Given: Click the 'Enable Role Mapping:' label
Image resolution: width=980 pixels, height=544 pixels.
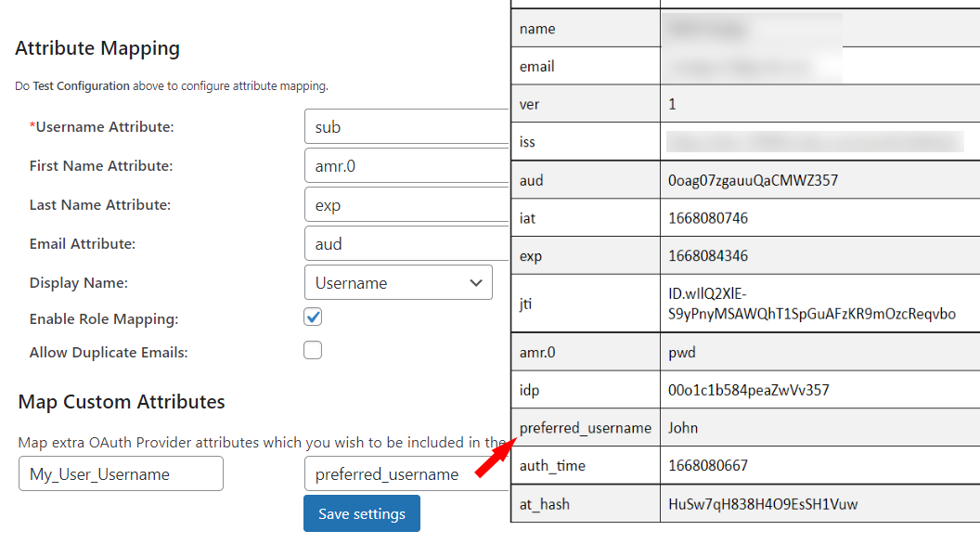Looking at the screenshot, I should [104, 319].
